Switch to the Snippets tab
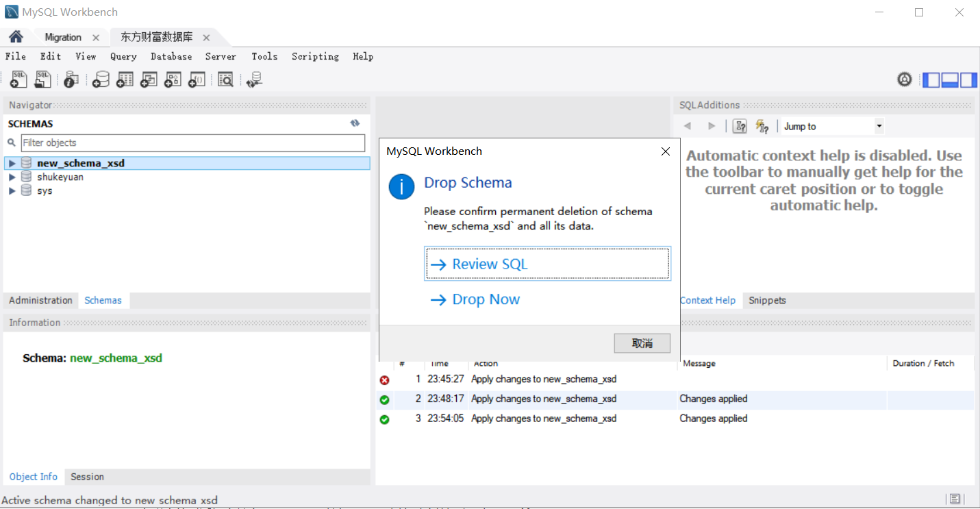Image resolution: width=980 pixels, height=509 pixels. pyautogui.click(x=767, y=300)
